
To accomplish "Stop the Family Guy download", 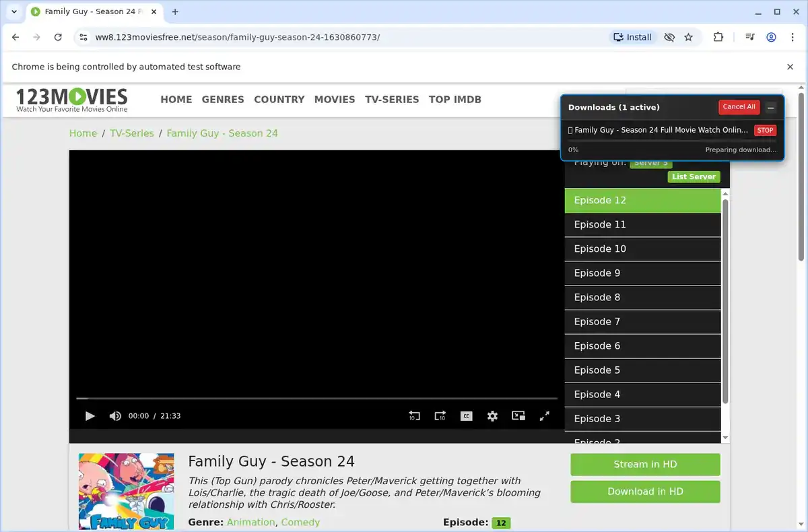I will pyautogui.click(x=765, y=130).
